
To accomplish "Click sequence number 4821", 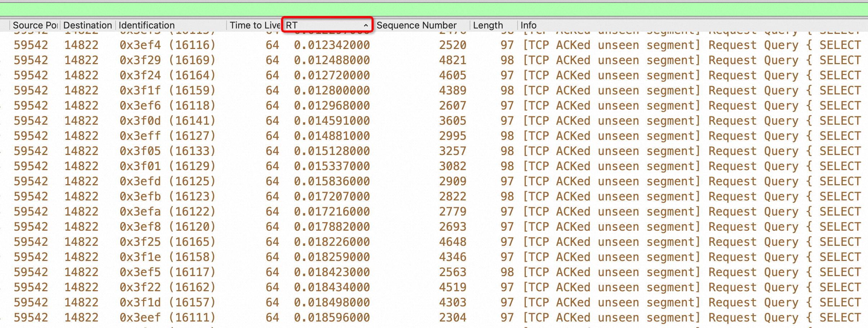I will 453,60.
